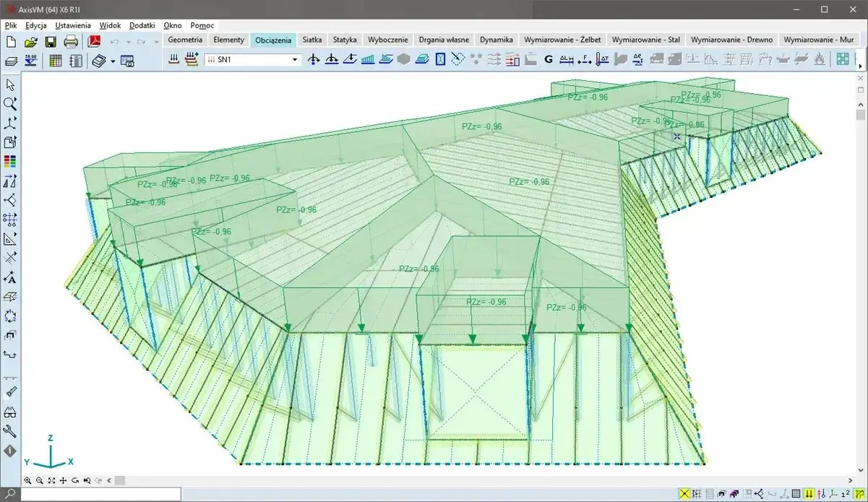Viewport: 868px width, 502px height.
Task: Click the color coding icon in left toolbar
Action: tap(10, 161)
